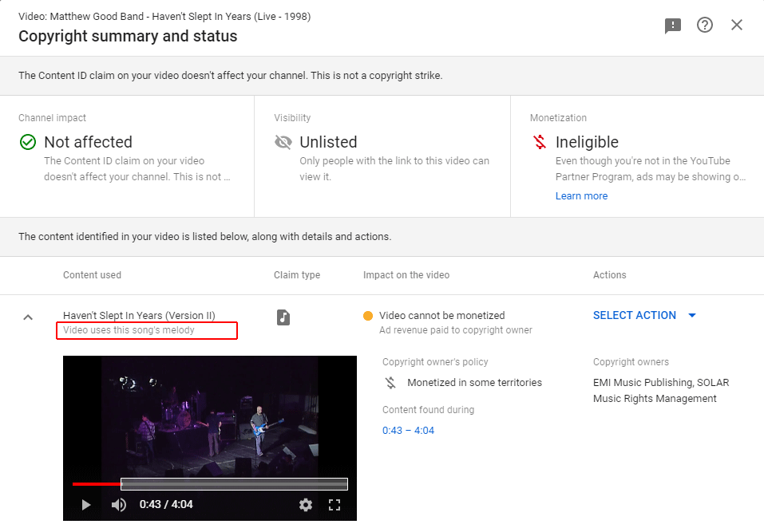Click the 'Actions' column header
Image resolution: width=764 pixels, height=532 pixels.
coord(610,275)
